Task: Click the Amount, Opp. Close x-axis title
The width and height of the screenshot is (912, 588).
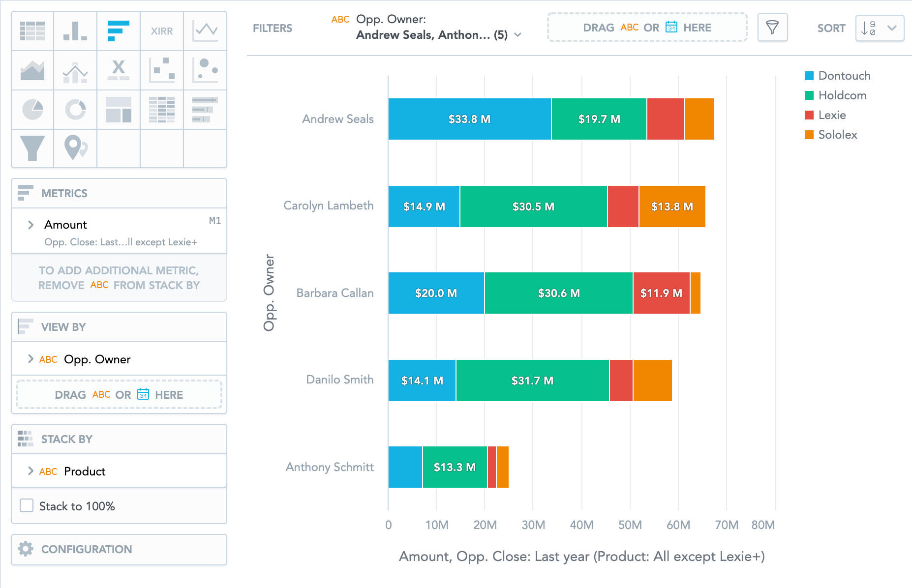Action: [582, 557]
